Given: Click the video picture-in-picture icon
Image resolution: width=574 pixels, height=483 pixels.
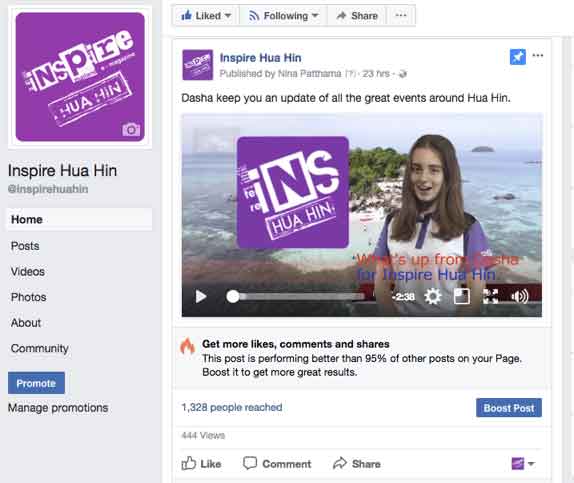Looking at the screenshot, I should (x=462, y=296).
